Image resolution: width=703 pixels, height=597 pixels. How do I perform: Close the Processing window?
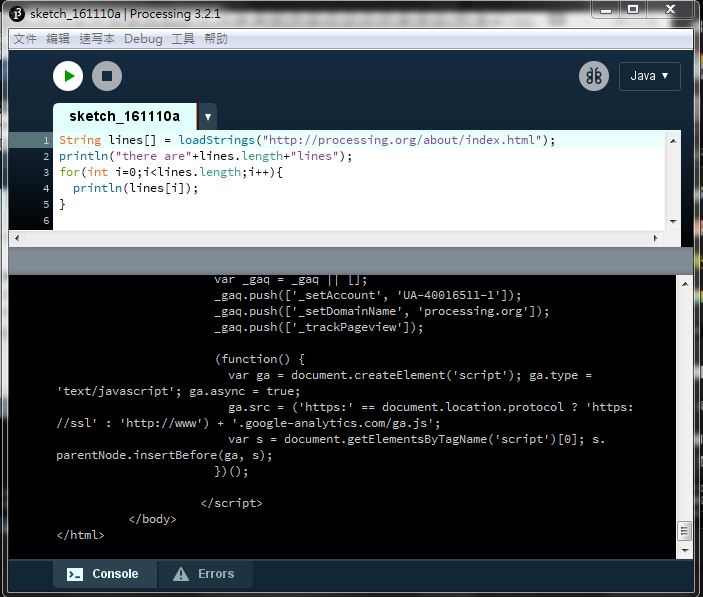pos(670,10)
